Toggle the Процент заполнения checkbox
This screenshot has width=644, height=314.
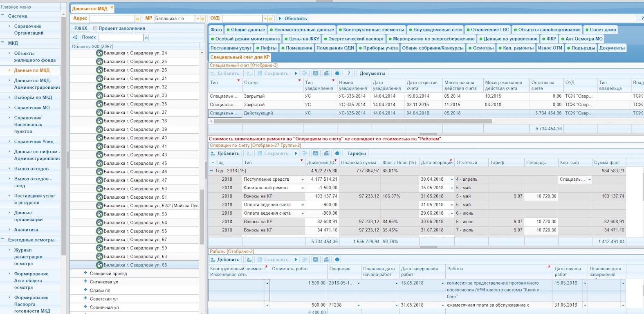(95, 28)
